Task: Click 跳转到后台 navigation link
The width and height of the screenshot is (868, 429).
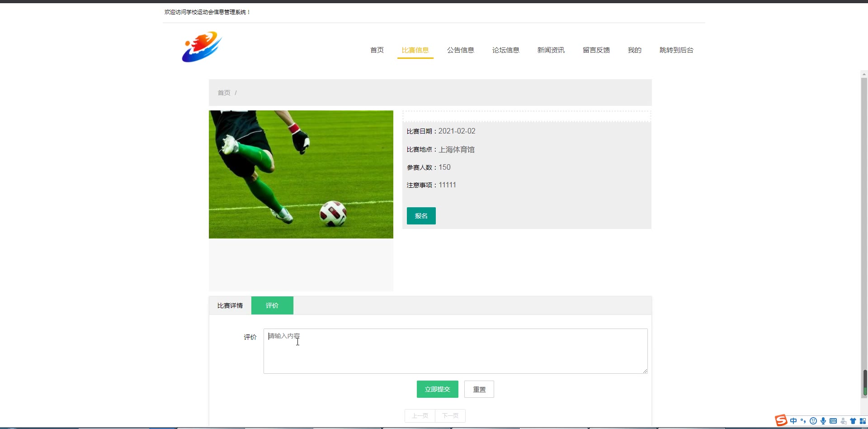Action: click(676, 50)
